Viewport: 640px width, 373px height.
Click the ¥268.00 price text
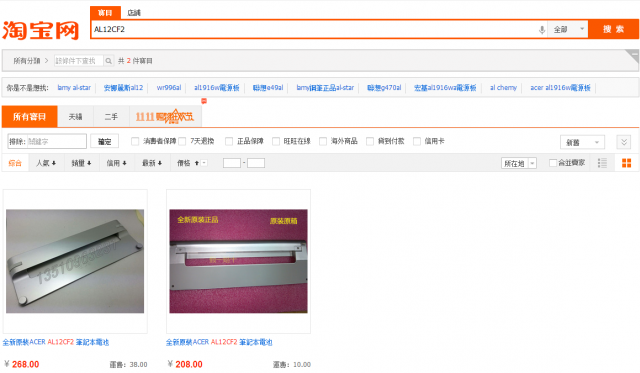click(x=22, y=364)
